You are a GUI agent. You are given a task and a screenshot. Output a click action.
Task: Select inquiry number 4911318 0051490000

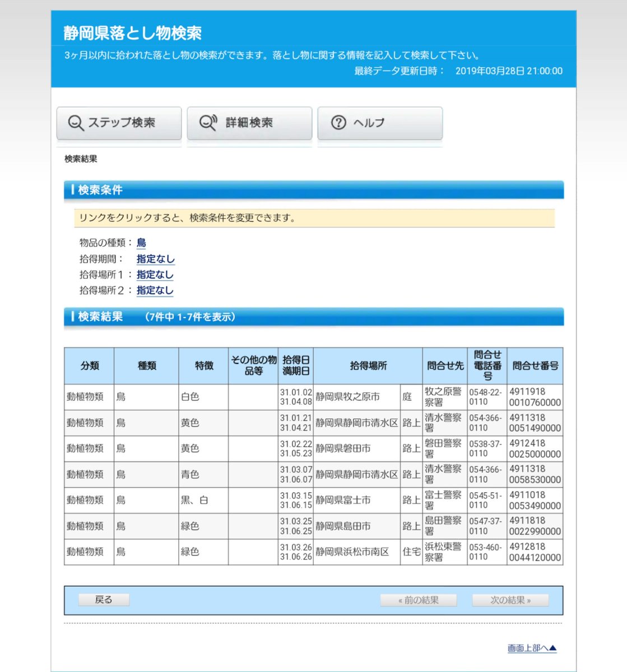pos(535,423)
